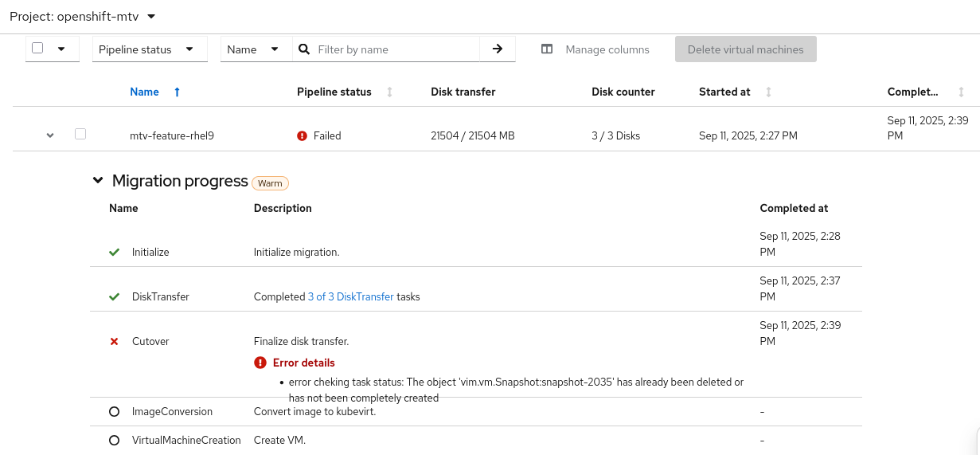980x455 pixels.
Task: Collapse the mtv-feature-rhel9 row details
Action: 50,135
